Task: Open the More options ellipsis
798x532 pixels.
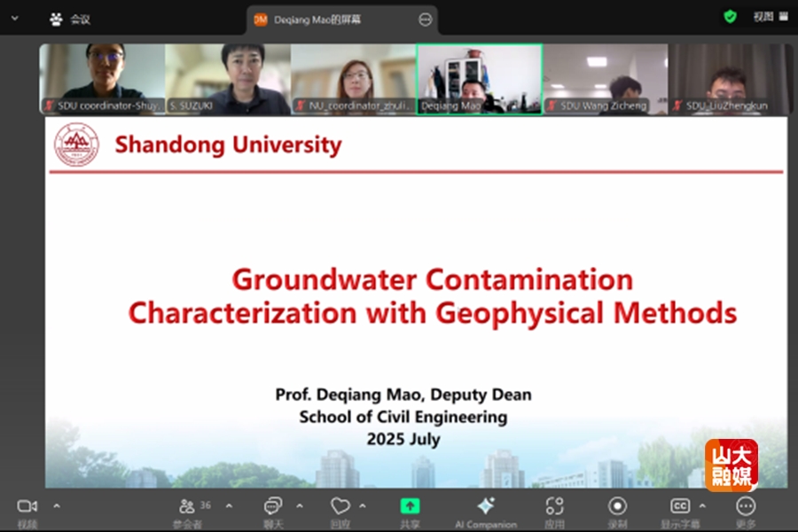Action: click(x=746, y=506)
